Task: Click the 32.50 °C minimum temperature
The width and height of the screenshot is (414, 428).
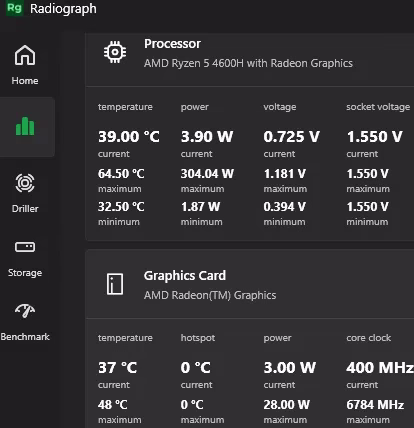Action: (121, 207)
